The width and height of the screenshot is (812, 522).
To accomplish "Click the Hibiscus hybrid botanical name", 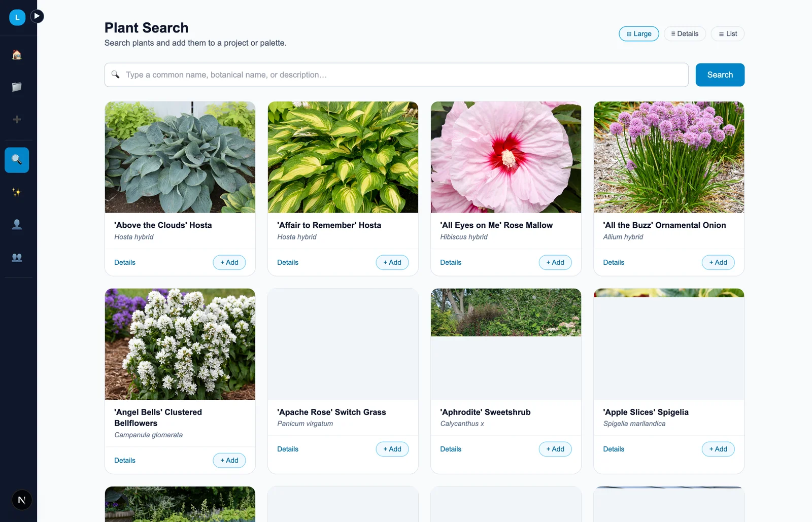I will pyautogui.click(x=464, y=237).
